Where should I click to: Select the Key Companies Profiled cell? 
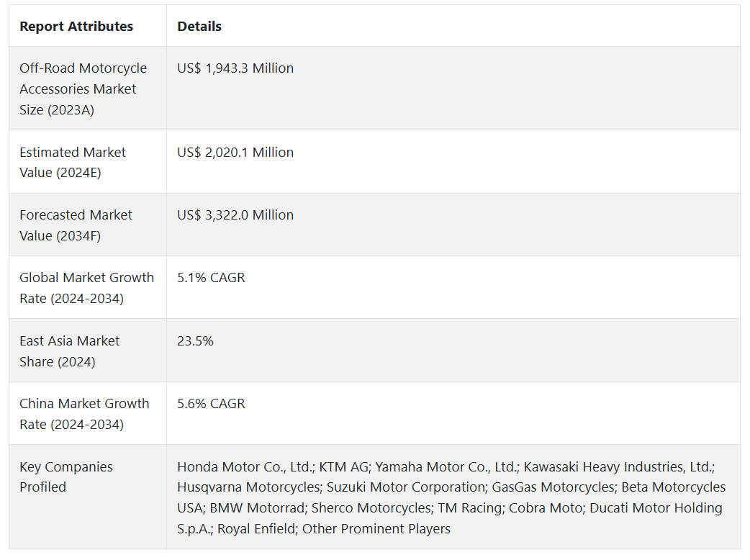coord(66,477)
